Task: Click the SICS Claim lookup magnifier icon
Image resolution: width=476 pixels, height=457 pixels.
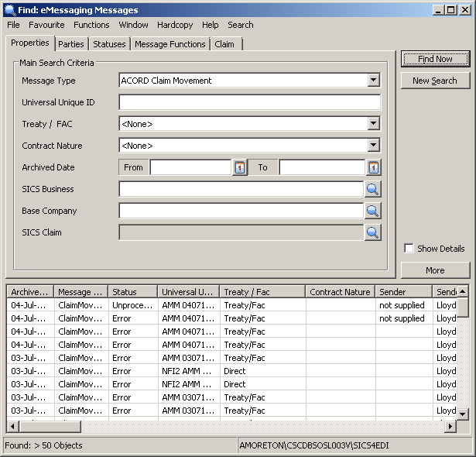Action: (x=372, y=232)
